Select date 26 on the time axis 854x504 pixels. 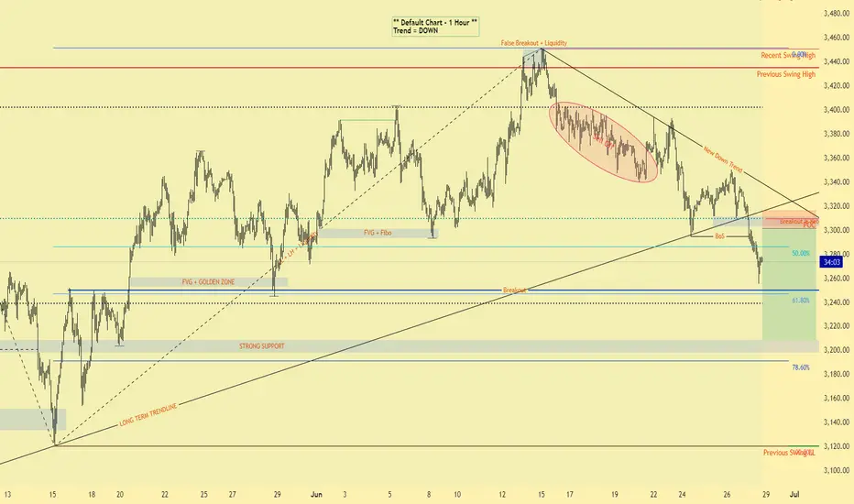pos(727,495)
